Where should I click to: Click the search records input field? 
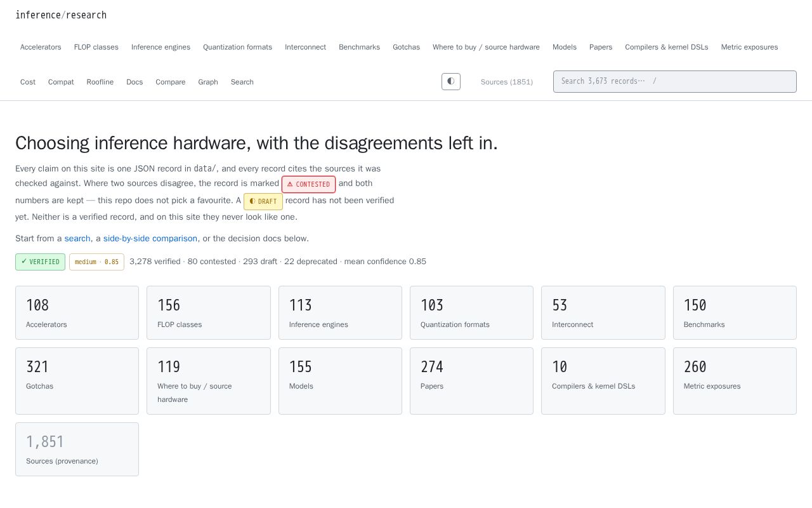coord(675,81)
